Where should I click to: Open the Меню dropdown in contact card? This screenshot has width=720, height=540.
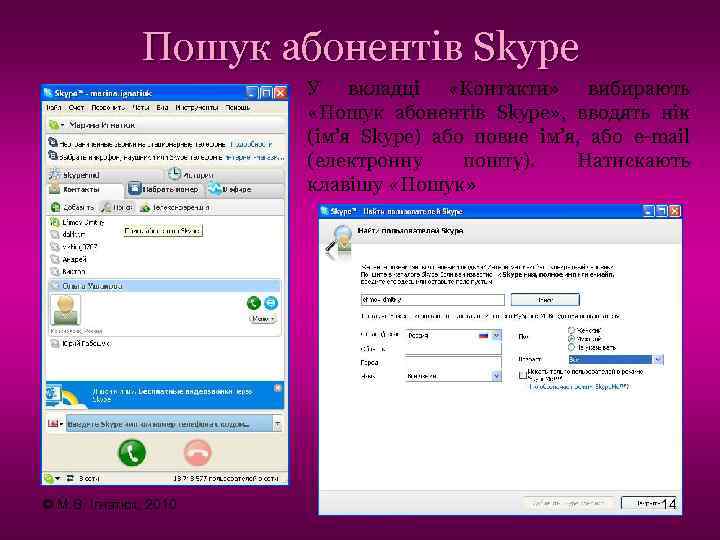point(263,319)
